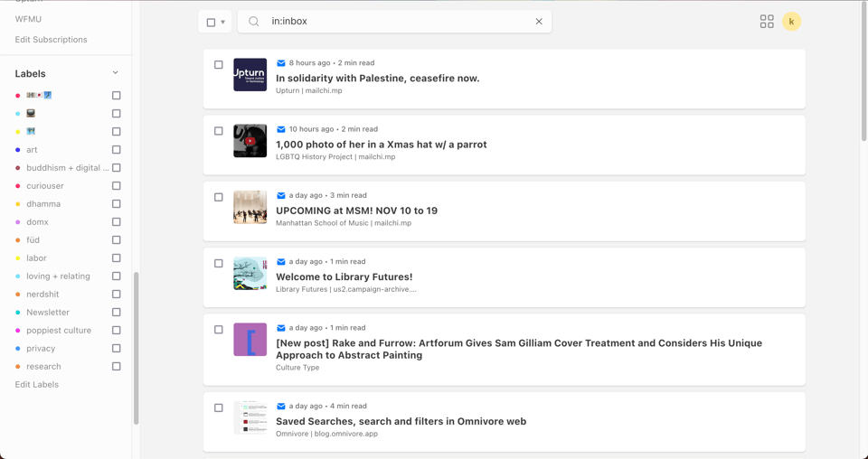Viewport: 868px width, 459px height.
Task: Check the dhamma label filter checkbox
Action: 117,204
